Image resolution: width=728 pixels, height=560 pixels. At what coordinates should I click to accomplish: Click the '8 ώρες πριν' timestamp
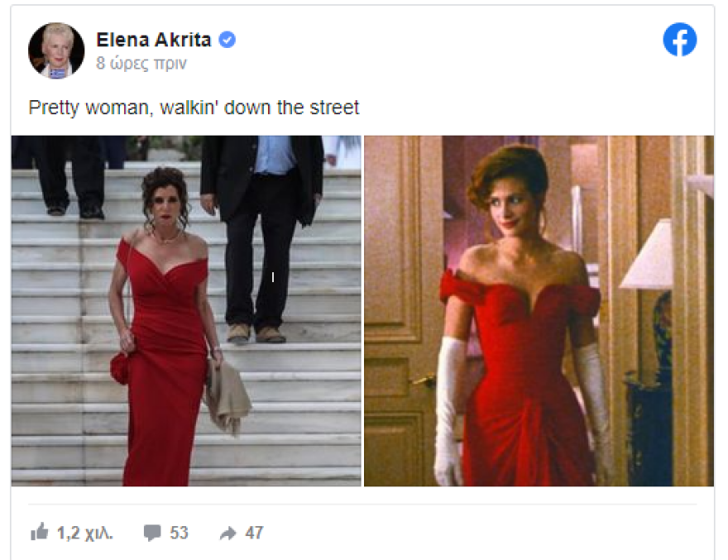[x=141, y=63]
